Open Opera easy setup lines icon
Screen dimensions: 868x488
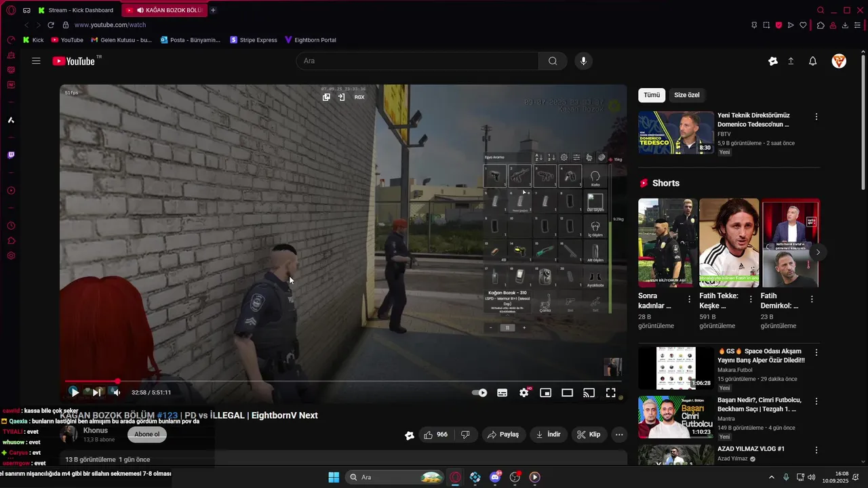coord(857,25)
